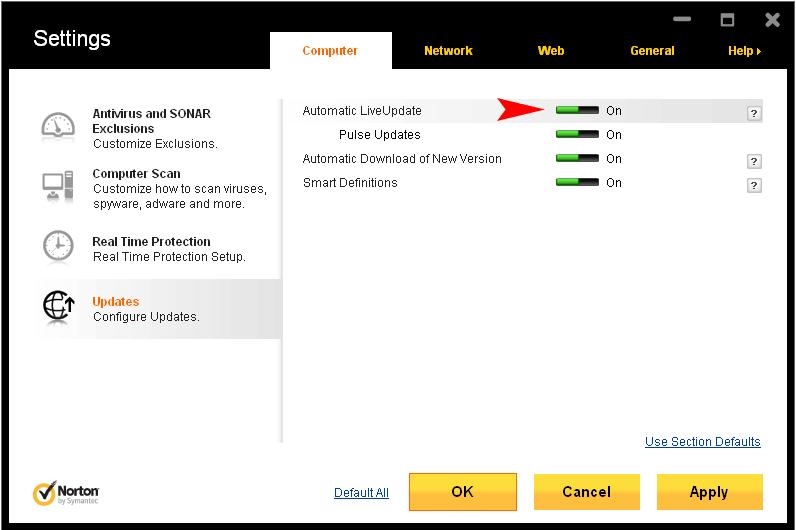Click the Automatic LiveUpdate label

tap(362, 111)
